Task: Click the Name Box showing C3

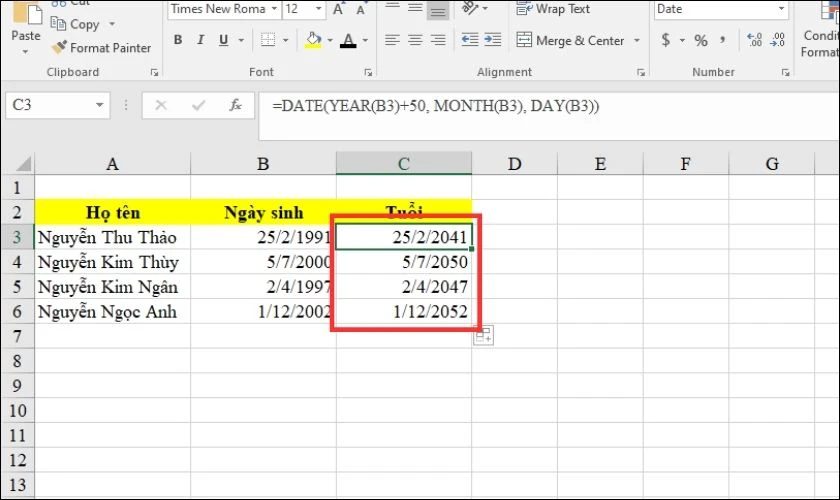Action: point(49,105)
